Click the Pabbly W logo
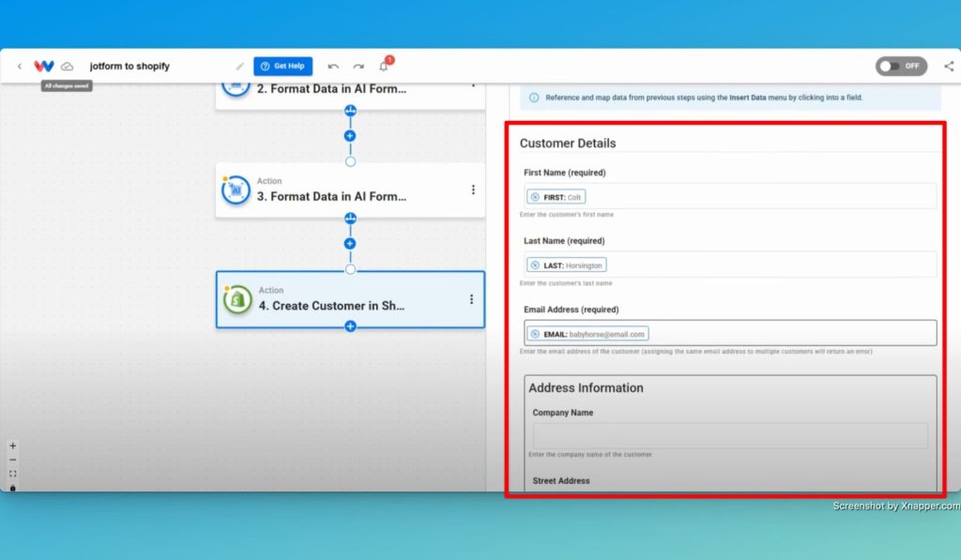This screenshot has width=961, height=560. point(44,66)
